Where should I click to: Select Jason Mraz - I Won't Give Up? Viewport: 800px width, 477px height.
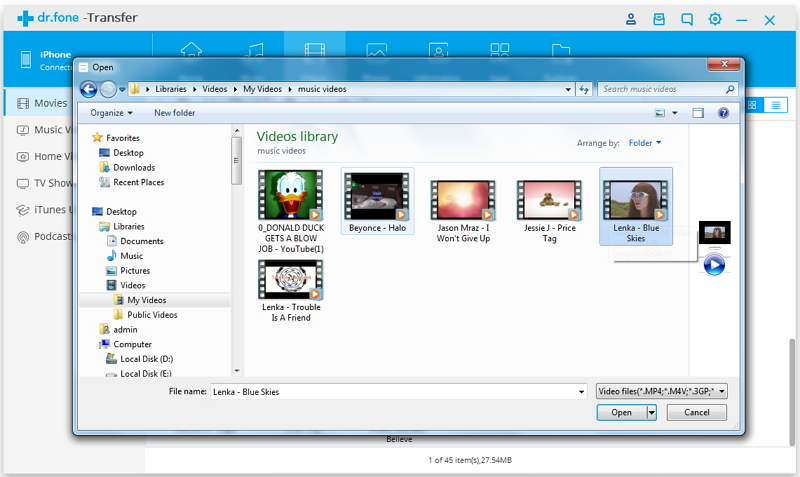pos(463,211)
